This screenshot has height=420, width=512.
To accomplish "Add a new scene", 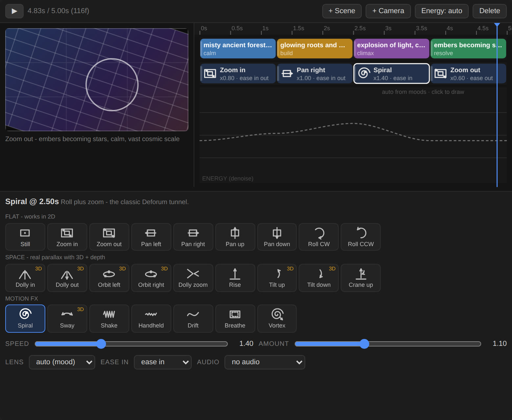I will coord(342,11).
